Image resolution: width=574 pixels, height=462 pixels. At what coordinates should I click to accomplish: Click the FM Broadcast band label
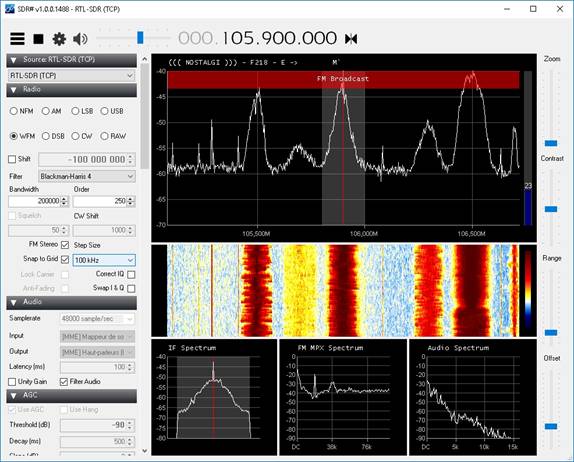343,79
